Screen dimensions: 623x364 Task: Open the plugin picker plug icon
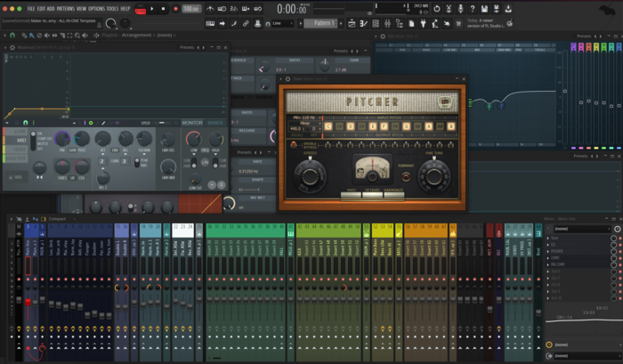click(423, 24)
